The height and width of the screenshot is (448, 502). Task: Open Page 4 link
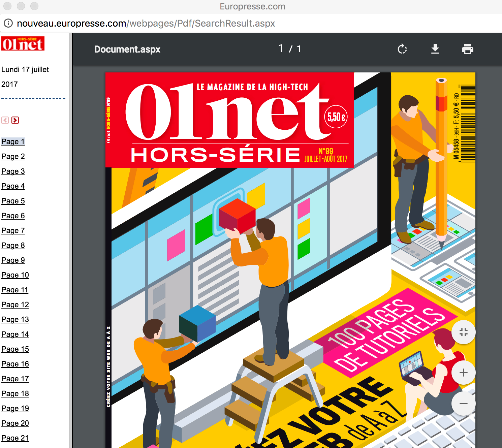13,186
